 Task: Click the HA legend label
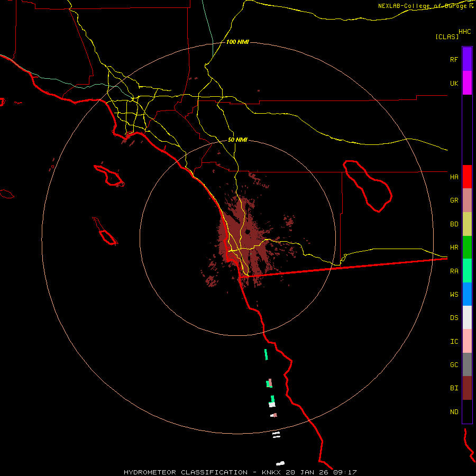pos(454,177)
